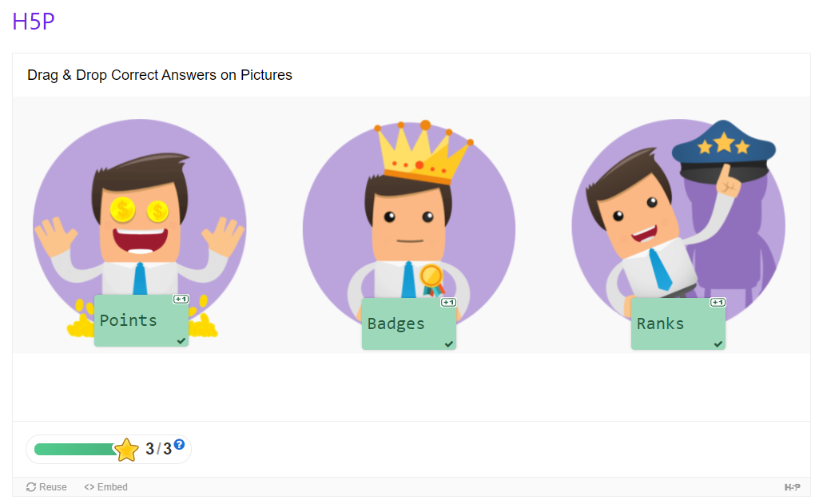Image resolution: width=819 pixels, height=504 pixels.
Task: Click the Reuse button
Action: (x=46, y=487)
